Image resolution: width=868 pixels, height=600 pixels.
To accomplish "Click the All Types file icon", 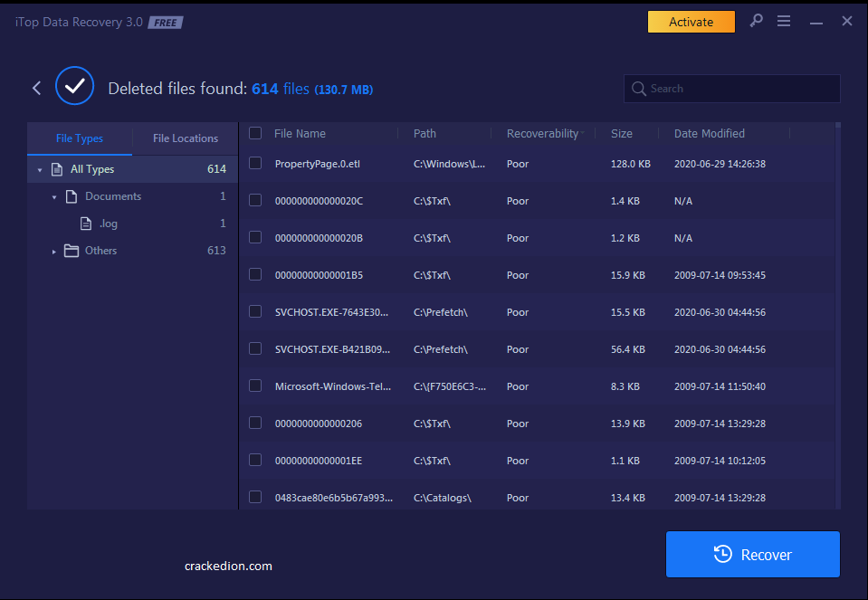I will (57, 169).
